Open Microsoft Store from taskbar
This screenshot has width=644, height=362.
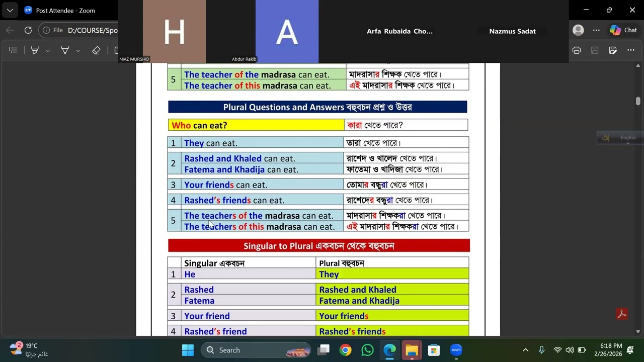434,350
